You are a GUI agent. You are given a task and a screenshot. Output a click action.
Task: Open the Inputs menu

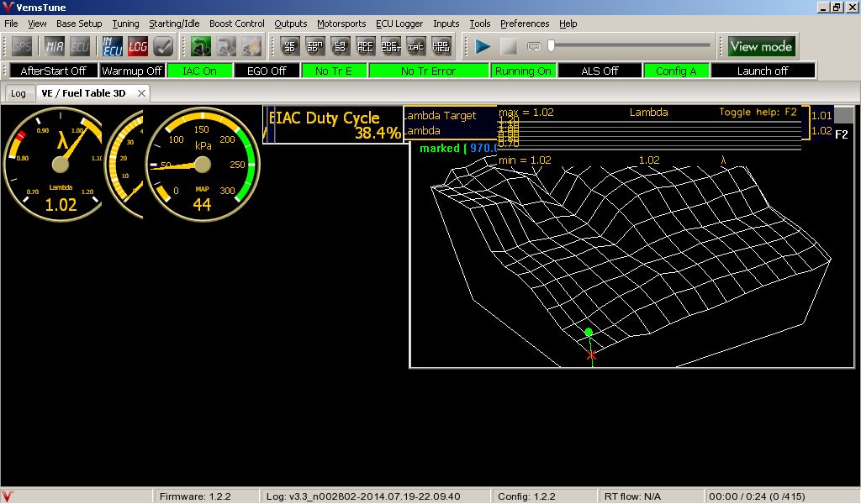[x=446, y=24]
